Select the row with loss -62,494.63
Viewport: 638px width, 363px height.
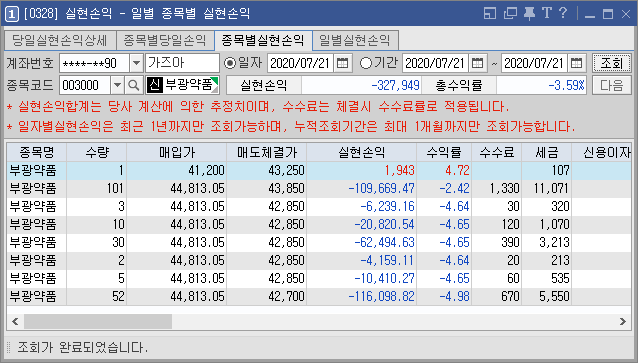click(x=319, y=242)
